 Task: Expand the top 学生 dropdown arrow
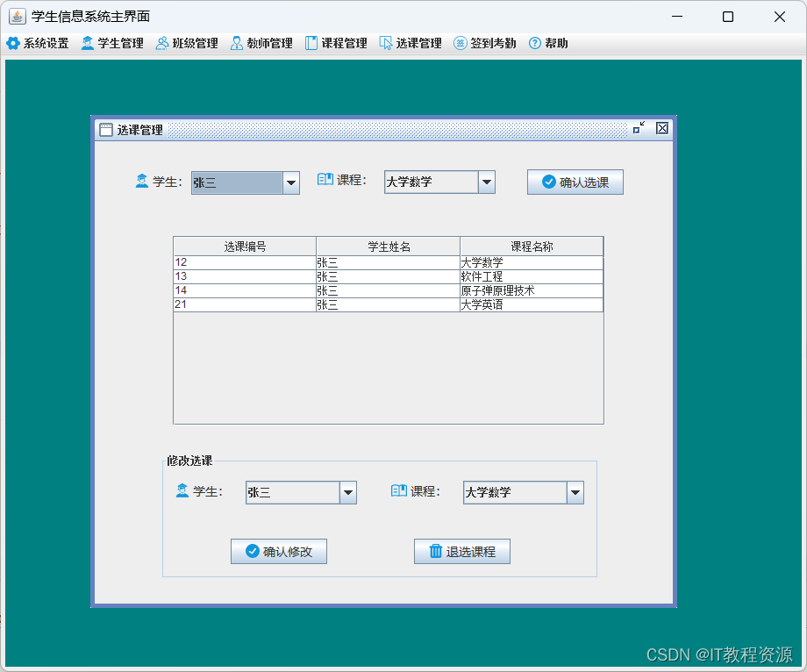pyautogui.click(x=291, y=182)
